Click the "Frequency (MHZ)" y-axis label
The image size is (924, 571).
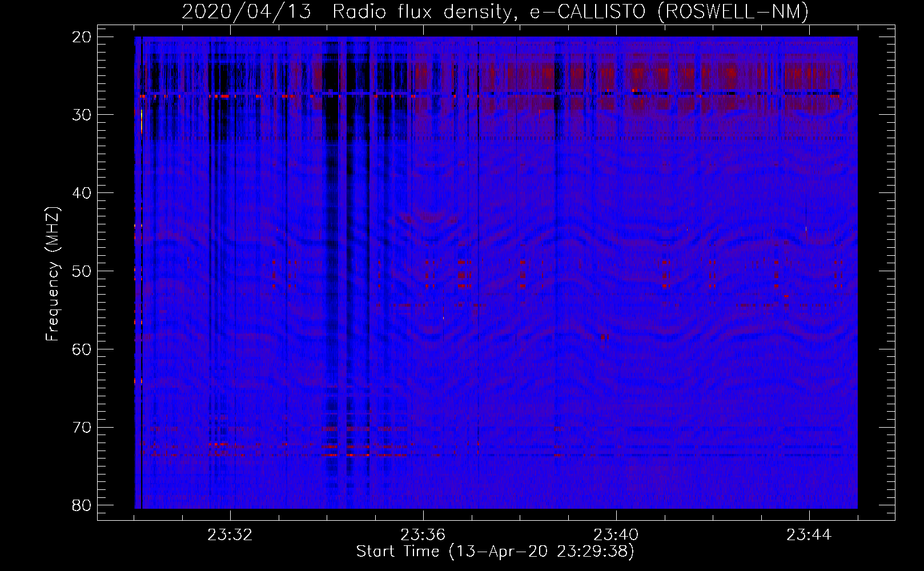click(53, 274)
